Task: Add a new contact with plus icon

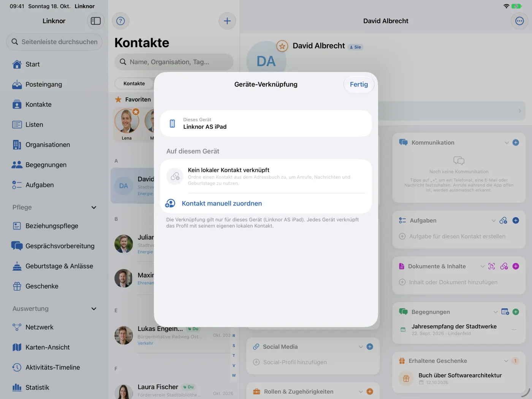Action: pos(227,21)
